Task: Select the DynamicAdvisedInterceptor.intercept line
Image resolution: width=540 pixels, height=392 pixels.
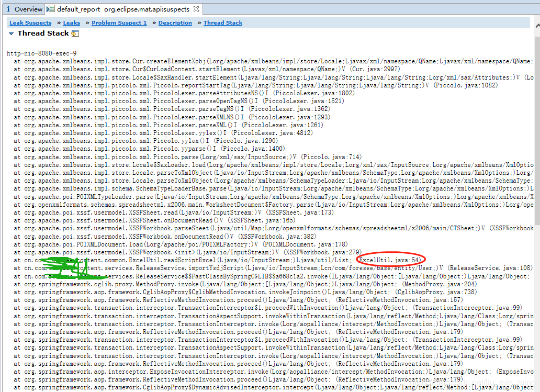Action: point(274,388)
